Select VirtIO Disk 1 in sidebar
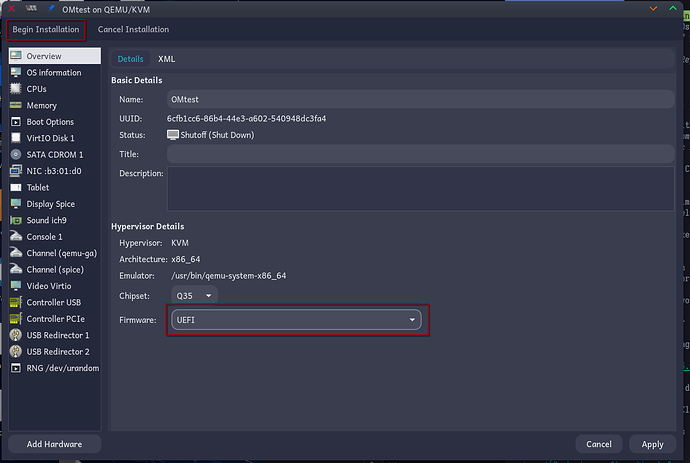The image size is (690, 463). (50, 138)
